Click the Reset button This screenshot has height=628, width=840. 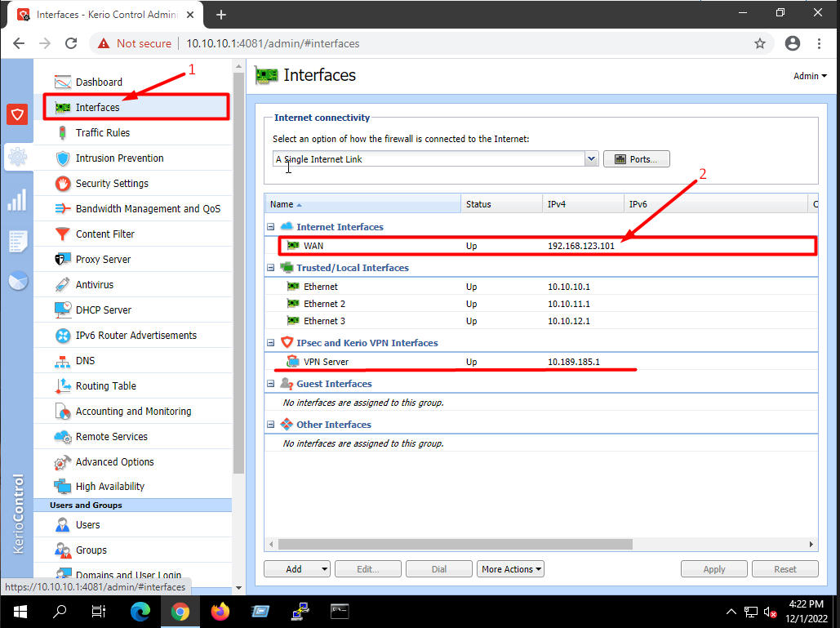click(x=785, y=569)
